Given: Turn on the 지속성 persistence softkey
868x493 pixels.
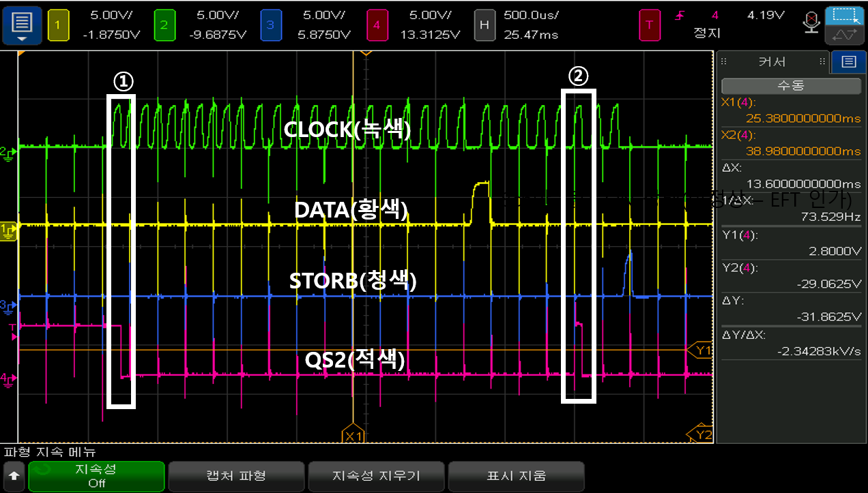Looking at the screenshot, I should [96, 477].
